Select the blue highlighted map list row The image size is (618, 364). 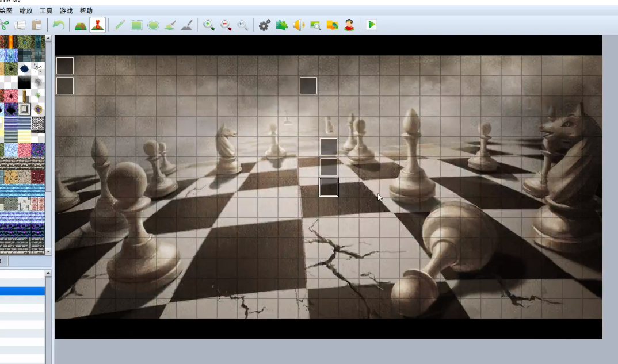[22, 291]
